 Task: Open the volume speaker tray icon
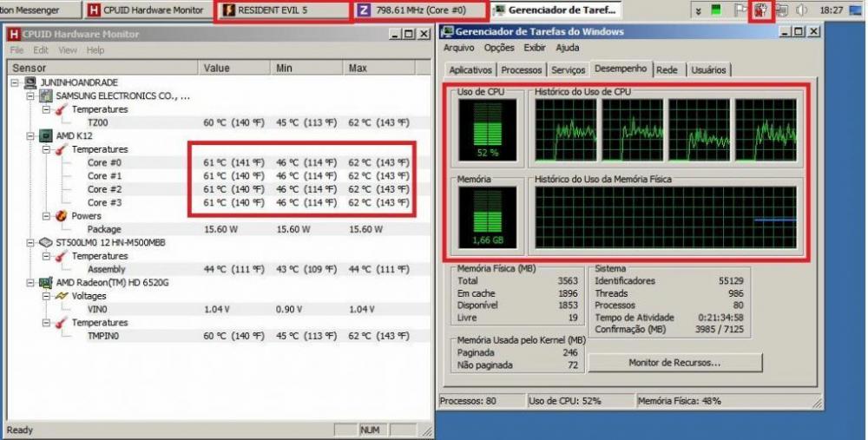801,10
